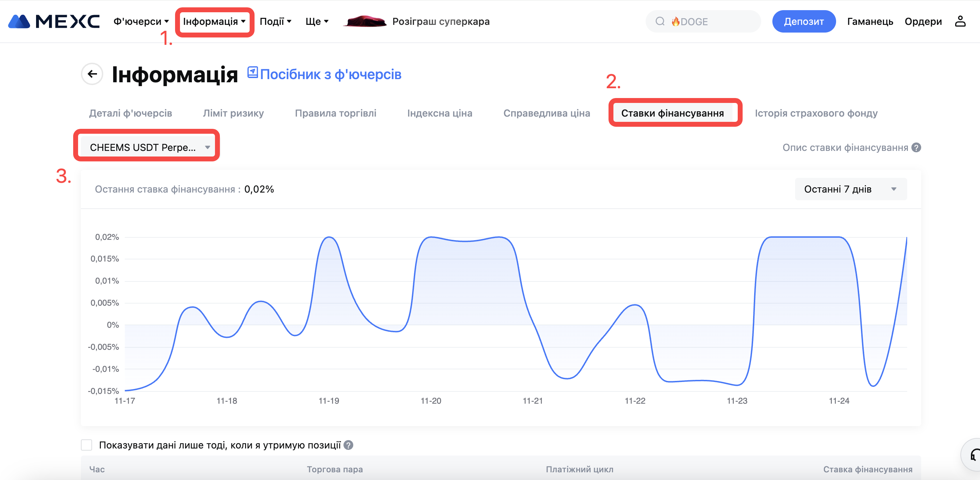Click the back arrow next to Інформація
Screen dimensions: 980x480
click(92, 74)
